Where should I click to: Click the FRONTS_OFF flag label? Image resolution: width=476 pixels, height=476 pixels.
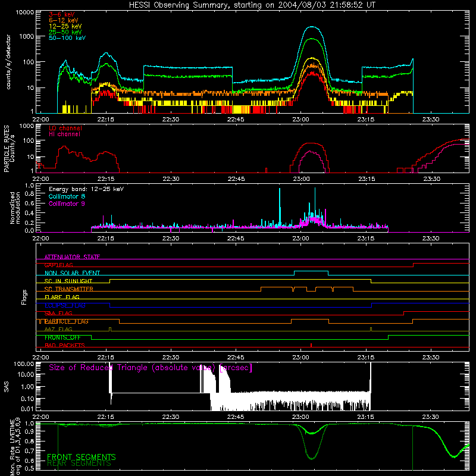click(62, 337)
